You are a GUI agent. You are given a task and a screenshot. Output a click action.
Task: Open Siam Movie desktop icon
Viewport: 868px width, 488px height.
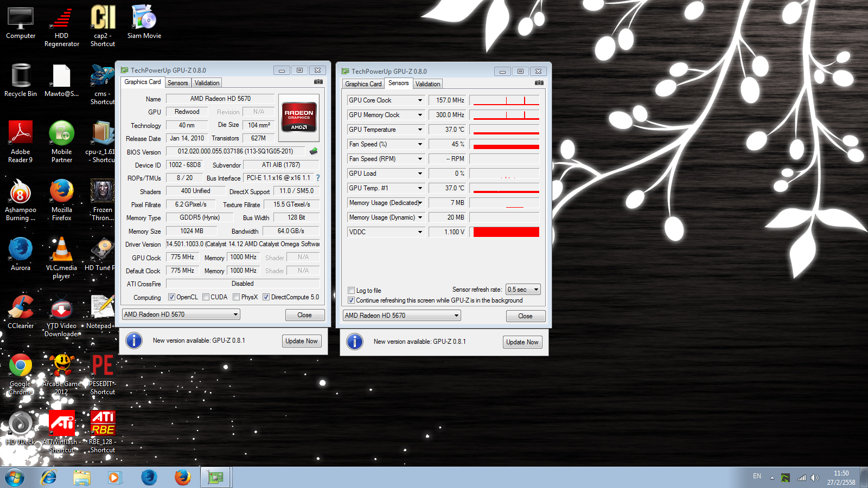point(144,22)
